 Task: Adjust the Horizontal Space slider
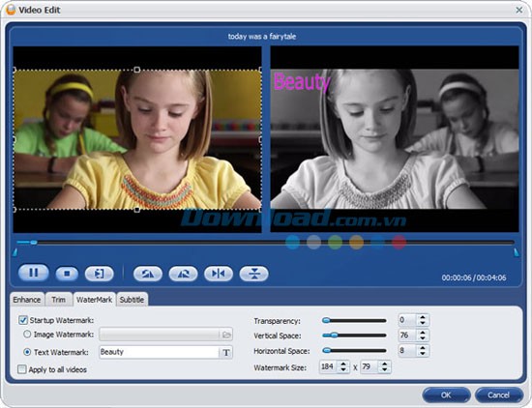(x=354, y=350)
